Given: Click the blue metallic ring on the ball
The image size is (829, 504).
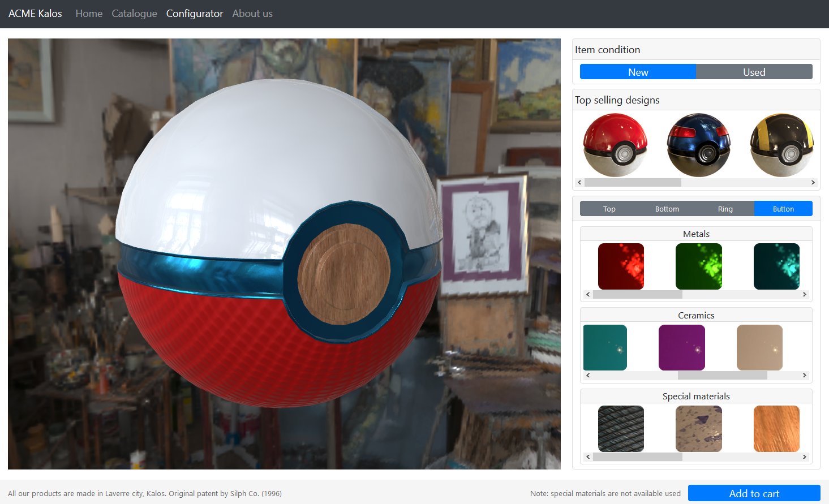Looking at the screenshot, I should pos(198,273).
